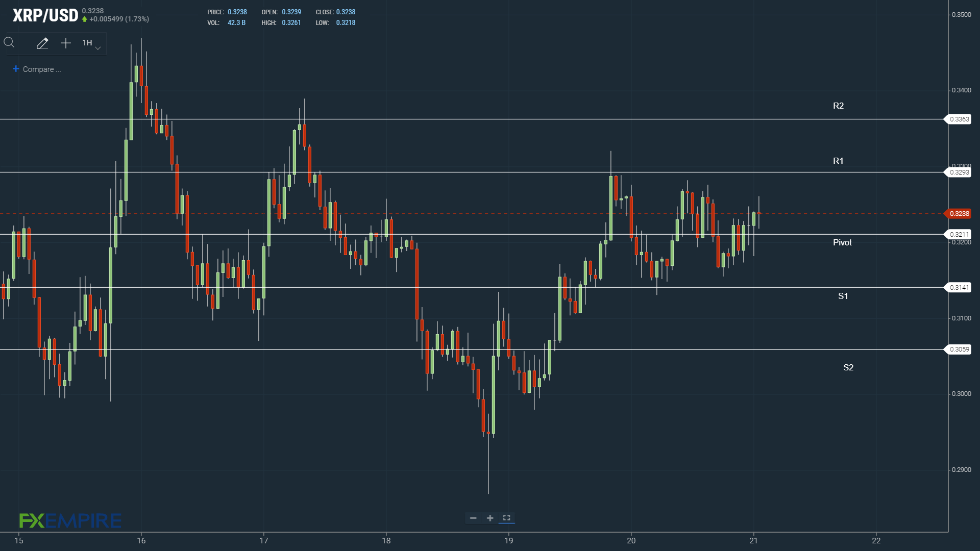
Task: Zoom in the chart with plus button
Action: click(490, 518)
